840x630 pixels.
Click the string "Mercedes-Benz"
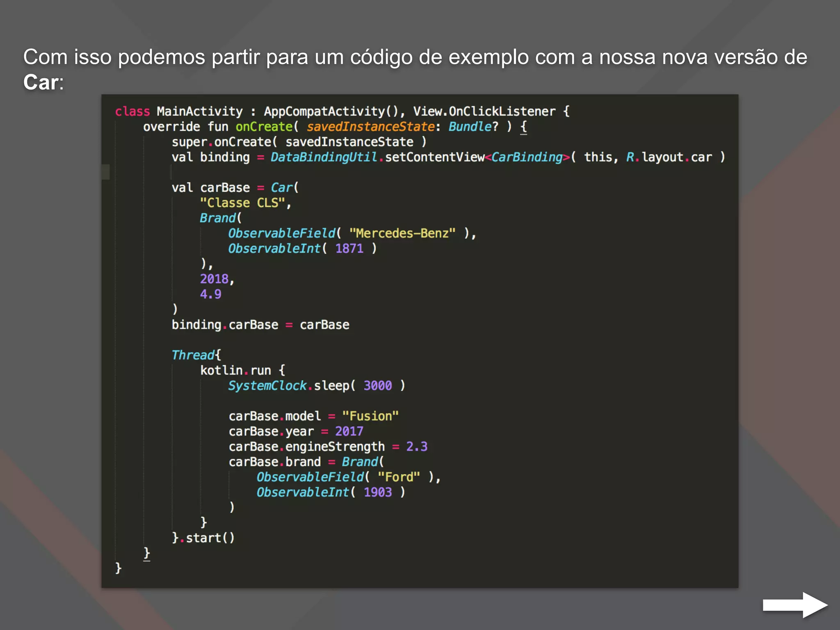(402, 233)
